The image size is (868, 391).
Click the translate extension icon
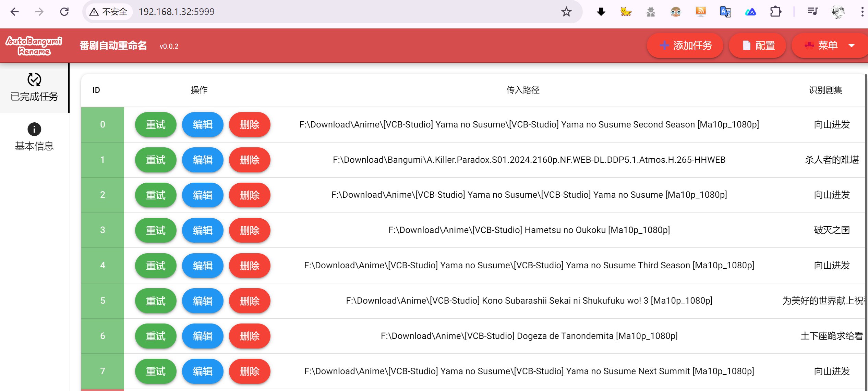725,12
